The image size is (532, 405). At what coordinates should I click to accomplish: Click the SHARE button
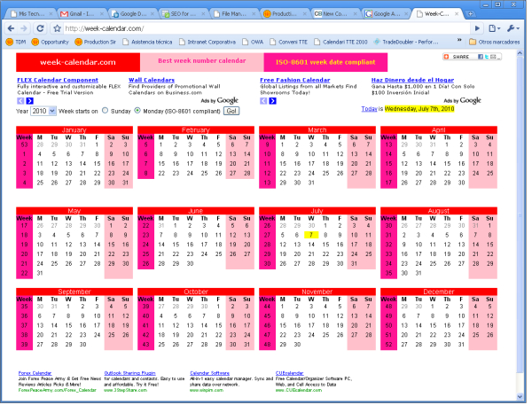[x=457, y=57]
